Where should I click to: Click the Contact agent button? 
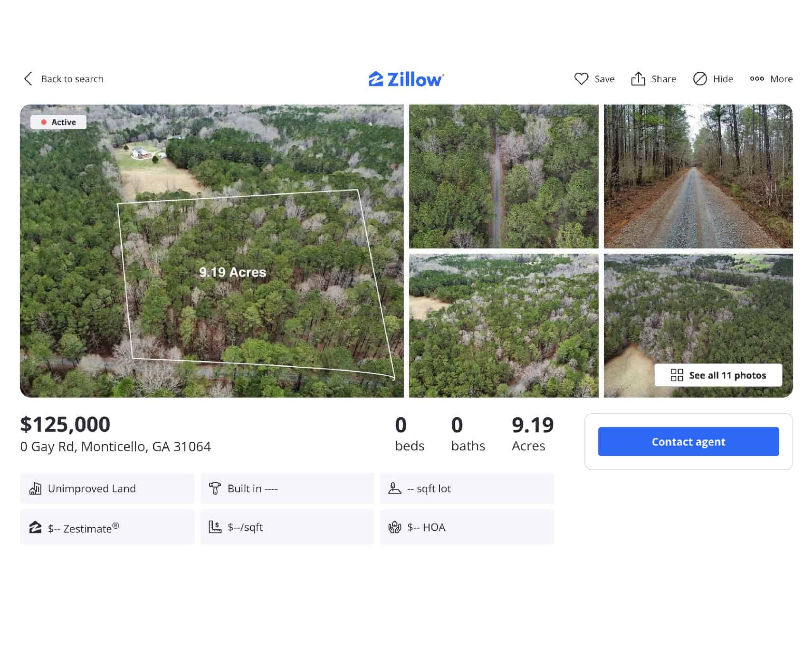pos(688,442)
